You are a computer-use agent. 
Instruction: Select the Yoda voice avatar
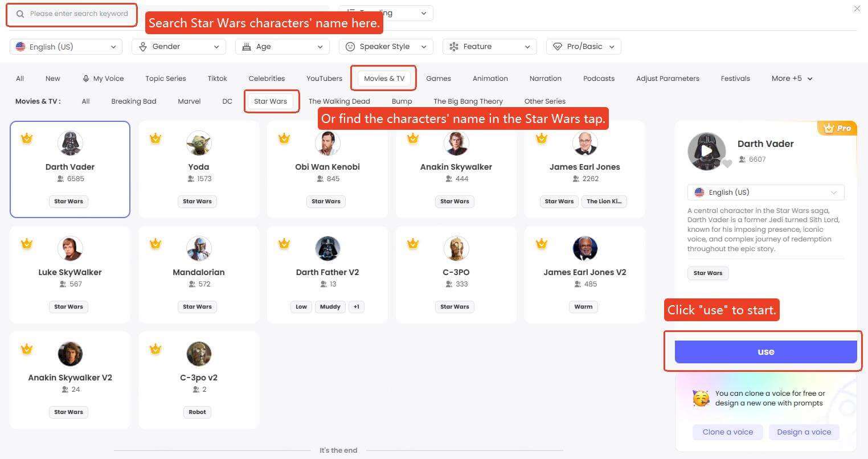point(199,143)
